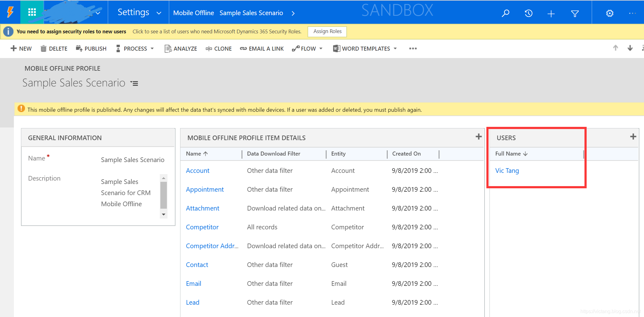The width and height of the screenshot is (644, 317).
Task: Click Mobile Offline breadcrumb
Action: point(193,13)
